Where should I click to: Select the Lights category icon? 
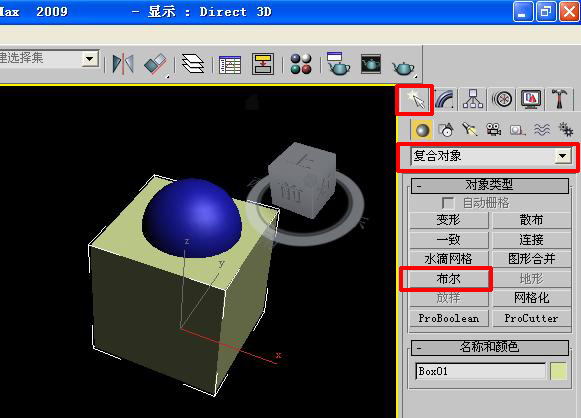click(470, 130)
